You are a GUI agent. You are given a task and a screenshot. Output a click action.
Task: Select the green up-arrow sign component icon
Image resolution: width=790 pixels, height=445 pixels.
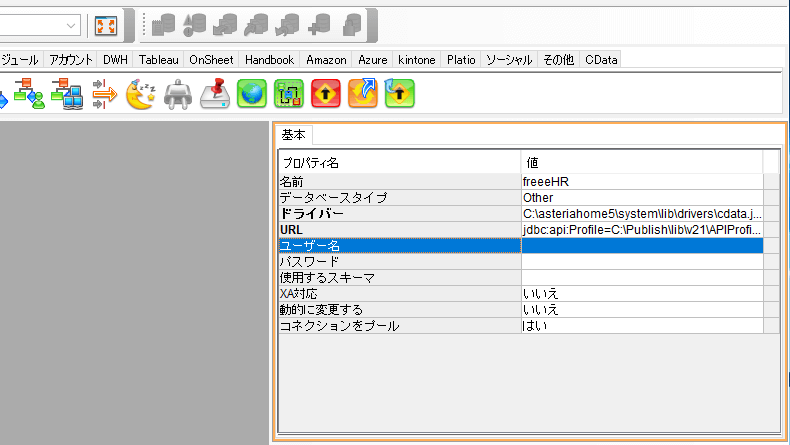tap(400, 93)
